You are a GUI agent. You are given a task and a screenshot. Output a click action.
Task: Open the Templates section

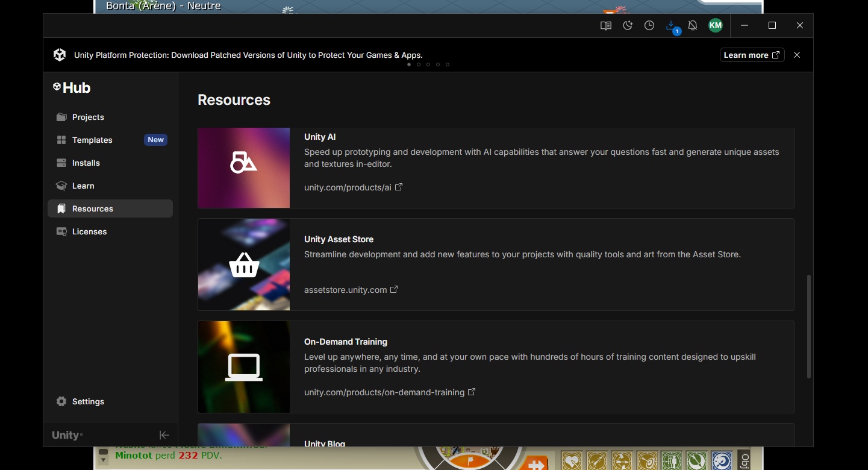pos(110,140)
